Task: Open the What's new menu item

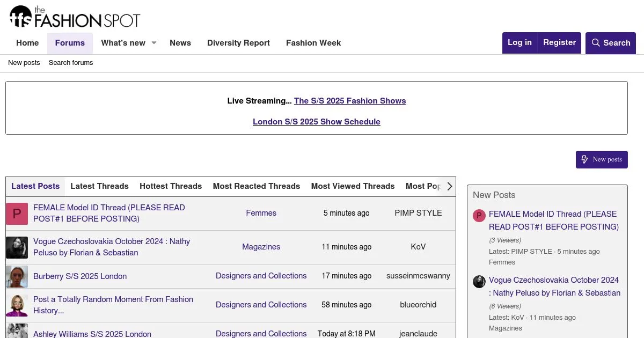Action: tap(123, 43)
